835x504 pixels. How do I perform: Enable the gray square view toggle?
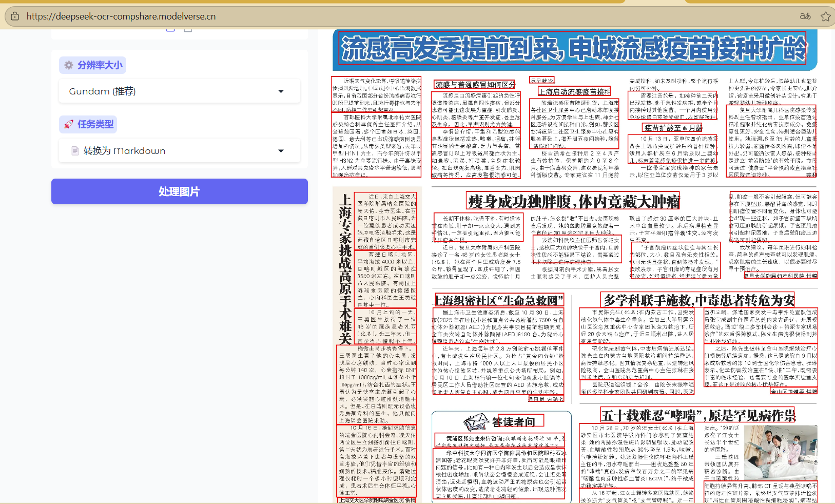click(188, 30)
